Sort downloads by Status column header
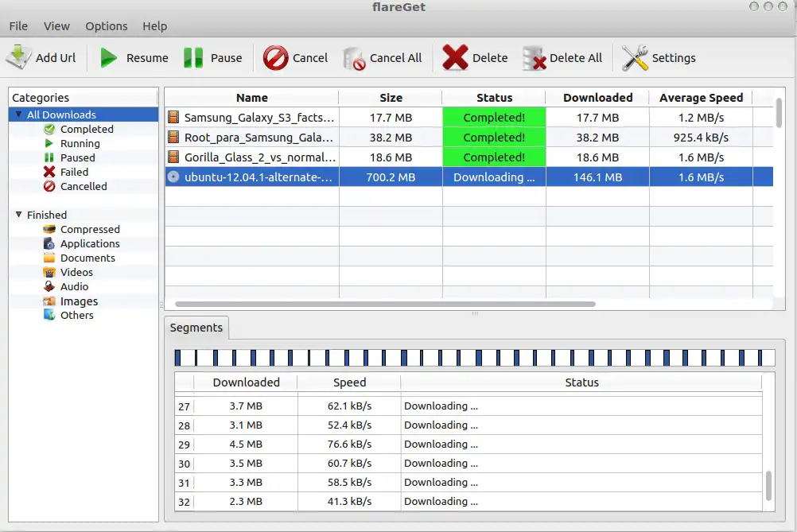Screen dimensions: 797x532 click(x=495, y=98)
